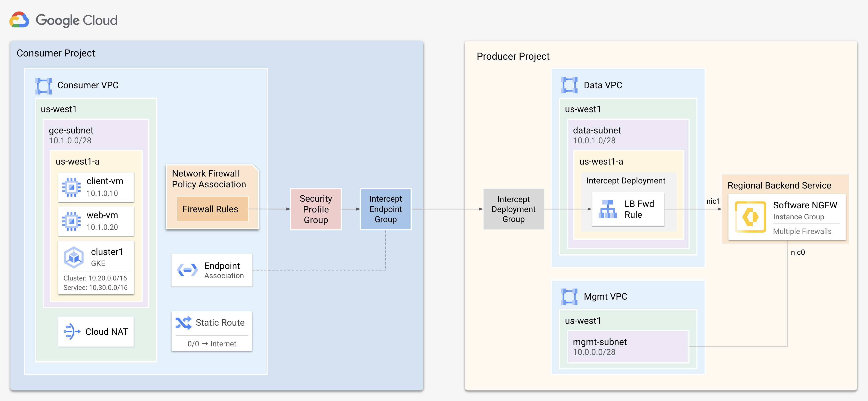Click the cluster1 GKE hexagon icon
The image size is (868, 401).
click(74, 257)
